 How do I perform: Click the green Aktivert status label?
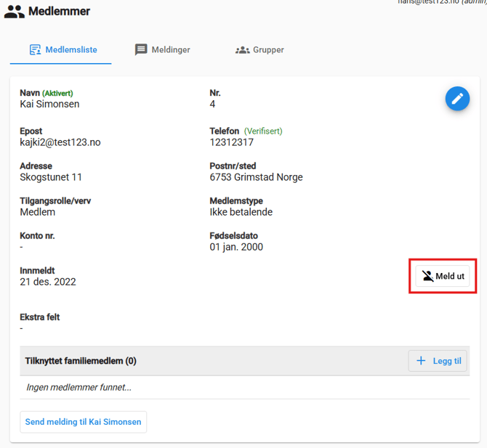pyautogui.click(x=57, y=93)
